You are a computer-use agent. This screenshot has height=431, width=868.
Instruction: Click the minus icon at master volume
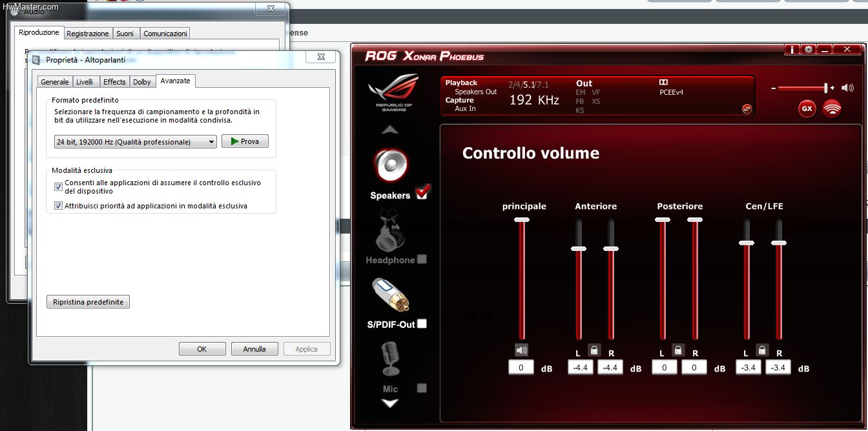pos(774,88)
